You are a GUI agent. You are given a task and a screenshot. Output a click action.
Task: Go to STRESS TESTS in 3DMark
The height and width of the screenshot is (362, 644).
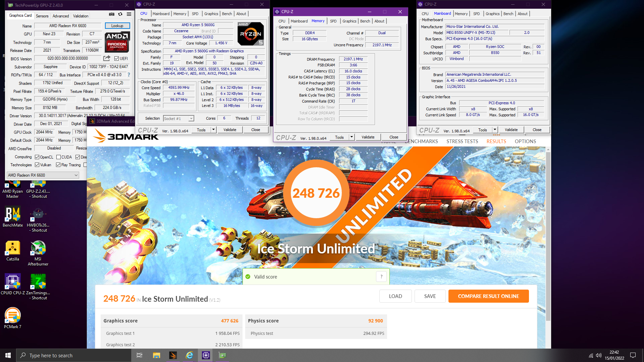pyautogui.click(x=462, y=141)
